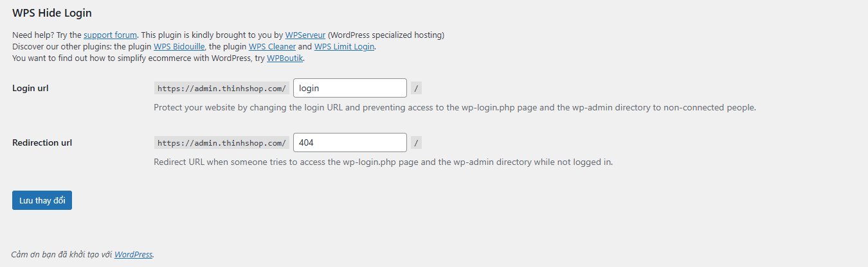Open the WPS Bidouille plugin link
Screen dimensions: 868x267
(x=179, y=47)
